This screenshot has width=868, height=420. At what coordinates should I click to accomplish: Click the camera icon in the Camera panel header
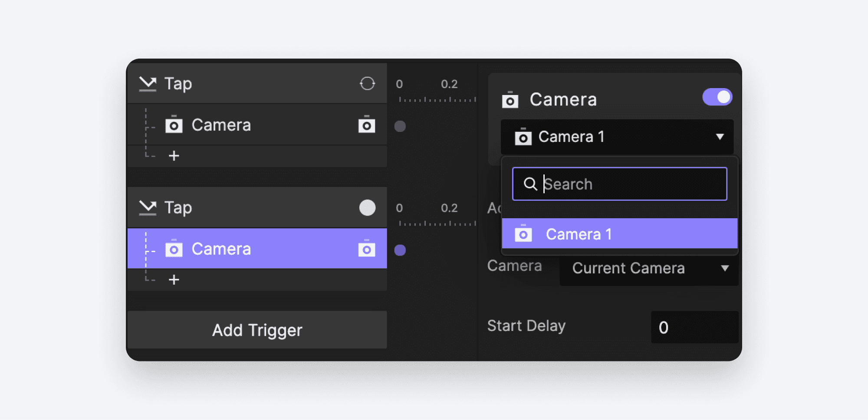(x=511, y=99)
